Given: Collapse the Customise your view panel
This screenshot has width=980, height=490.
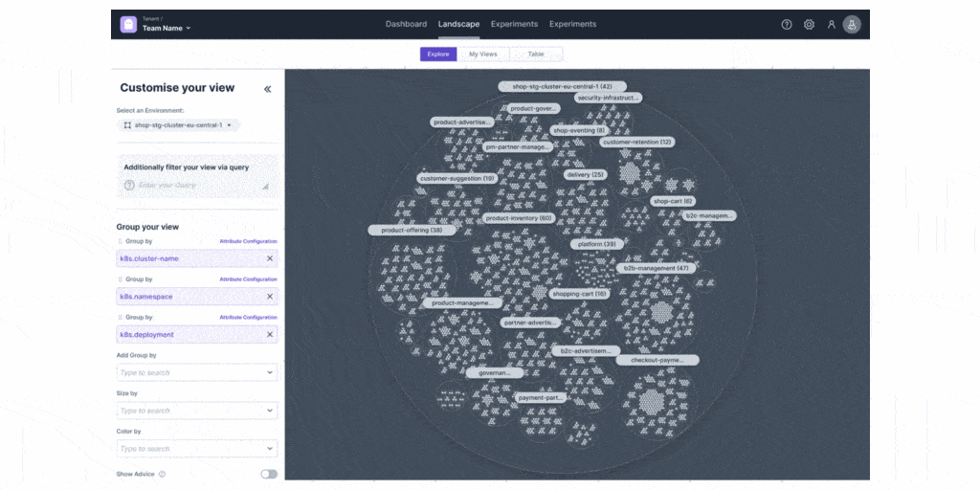Looking at the screenshot, I should pyautogui.click(x=268, y=89).
